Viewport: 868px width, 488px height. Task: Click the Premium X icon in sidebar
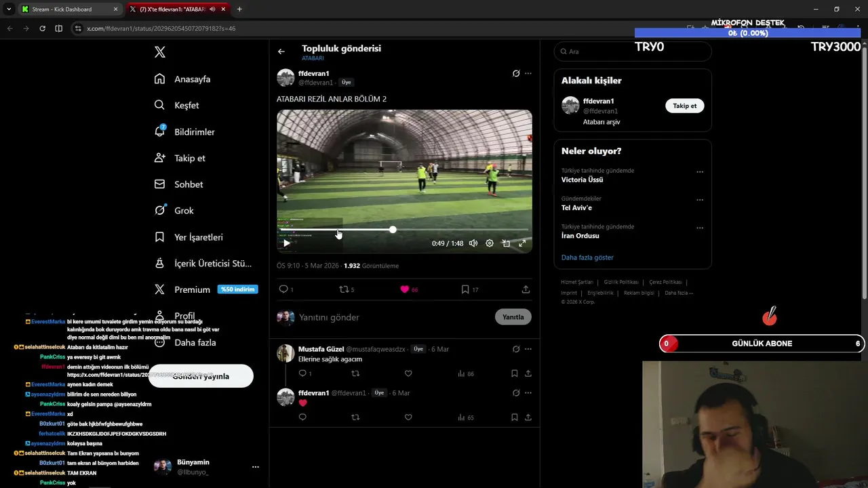coord(160,289)
